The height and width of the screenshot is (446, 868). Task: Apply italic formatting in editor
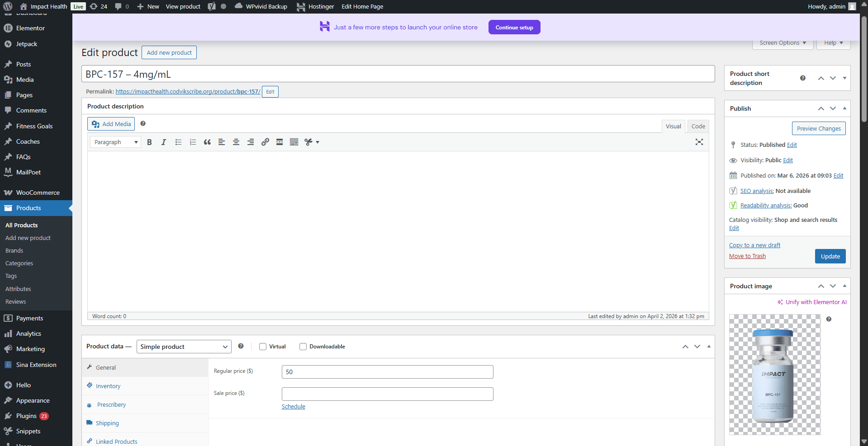tap(164, 142)
